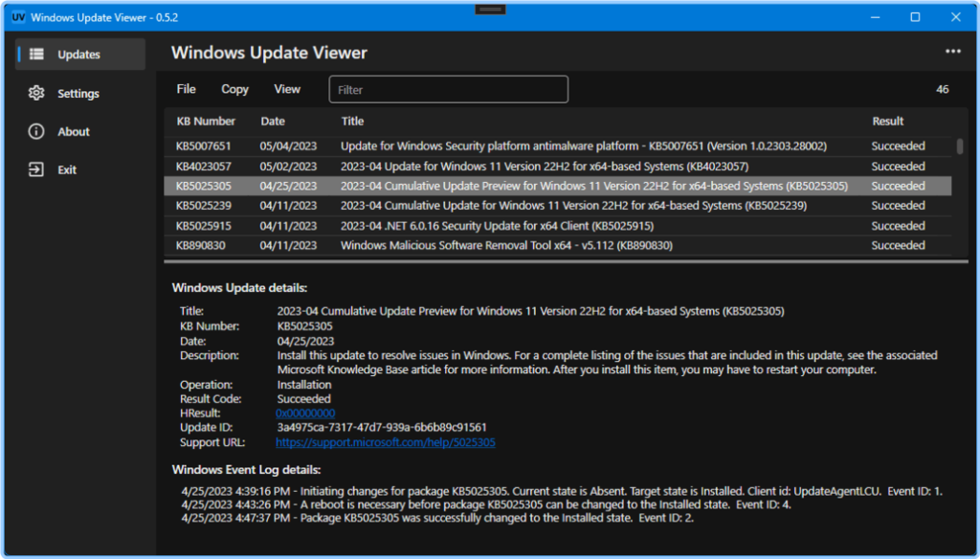Select the KB5025239 row

[558, 206]
